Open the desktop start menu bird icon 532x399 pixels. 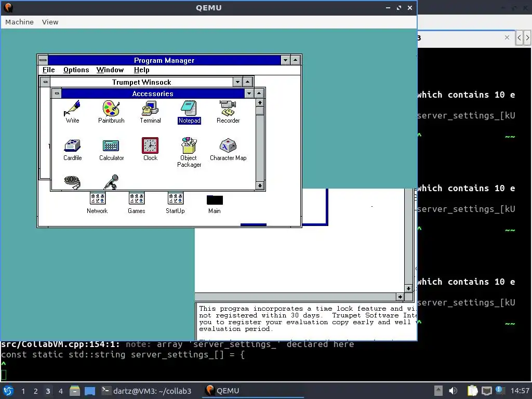(x=8, y=391)
